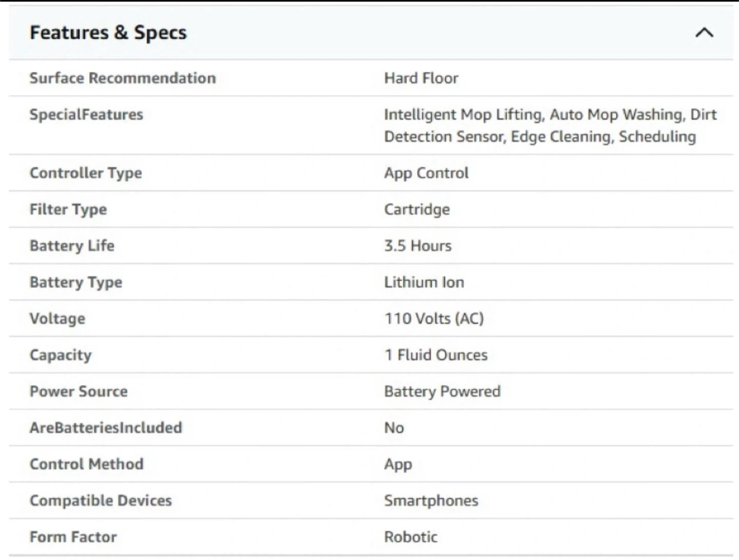
Task: Click the Battery Powered power source value
Action: click(x=442, y=391)
